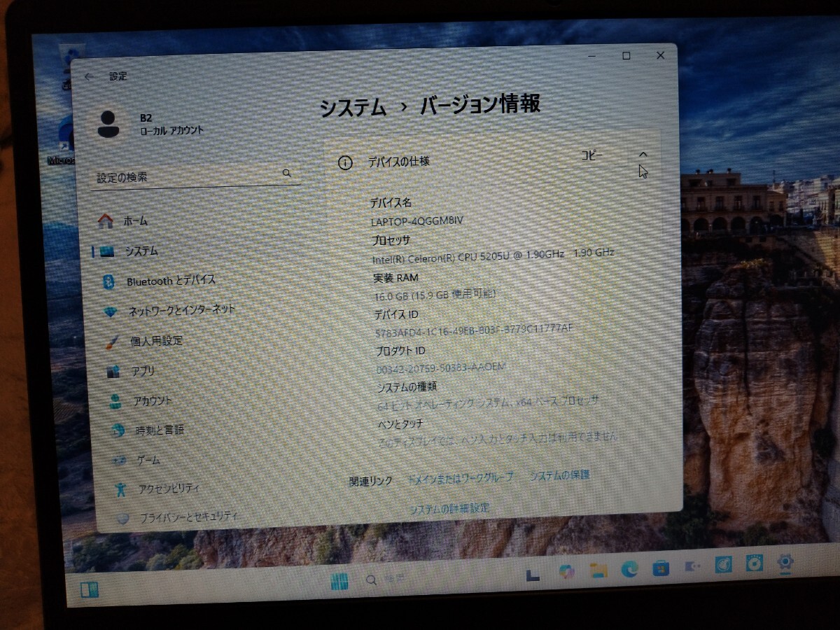The image size is (840, 630).
Task: Click the コピー button for device specs
Action: coord(590,155)
